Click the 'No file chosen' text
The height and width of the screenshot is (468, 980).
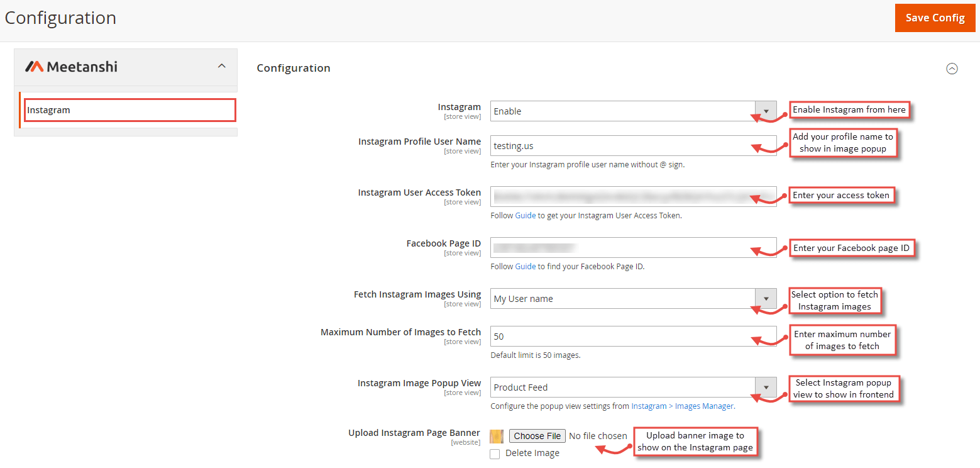598,436
